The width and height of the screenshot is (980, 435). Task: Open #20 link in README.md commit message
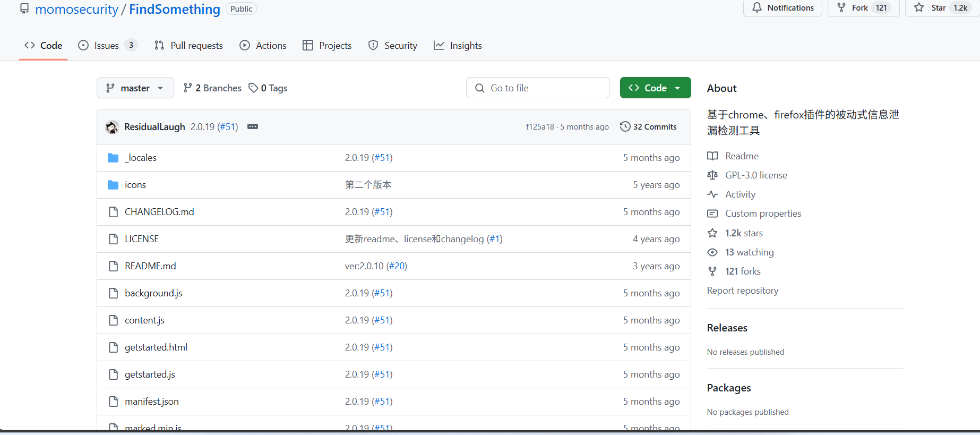[x=397, y=266]
